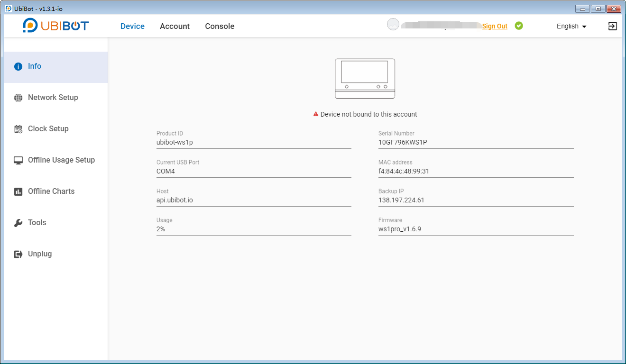Click the Clock Setup calendar icon
626x364 pixels.
pos(18,129)
